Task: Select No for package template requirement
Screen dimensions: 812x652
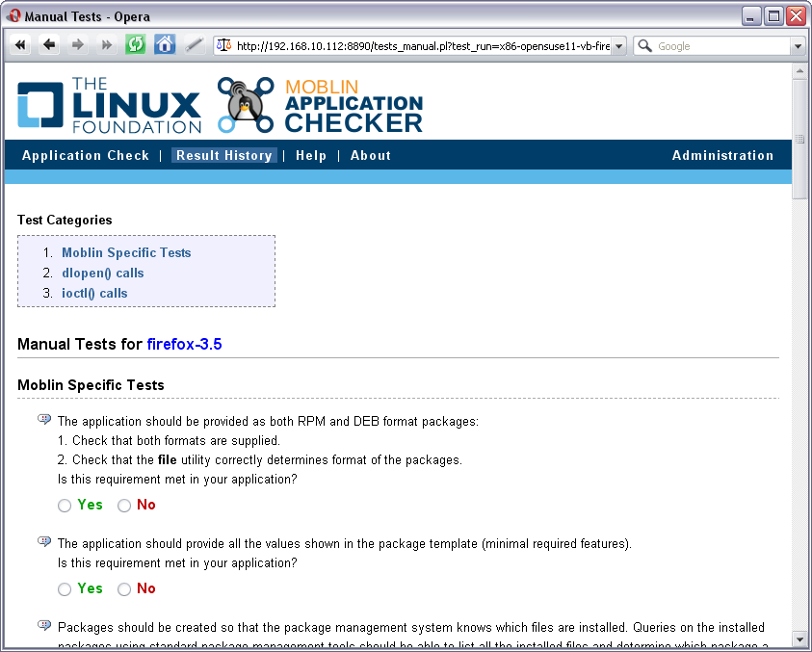Action: pos(124,589)
